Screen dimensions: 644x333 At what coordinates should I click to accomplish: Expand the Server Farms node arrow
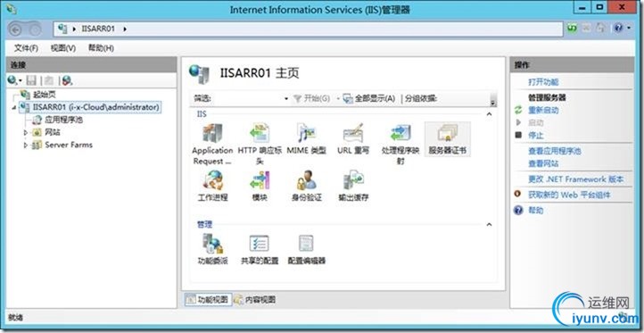pos(26,145)
